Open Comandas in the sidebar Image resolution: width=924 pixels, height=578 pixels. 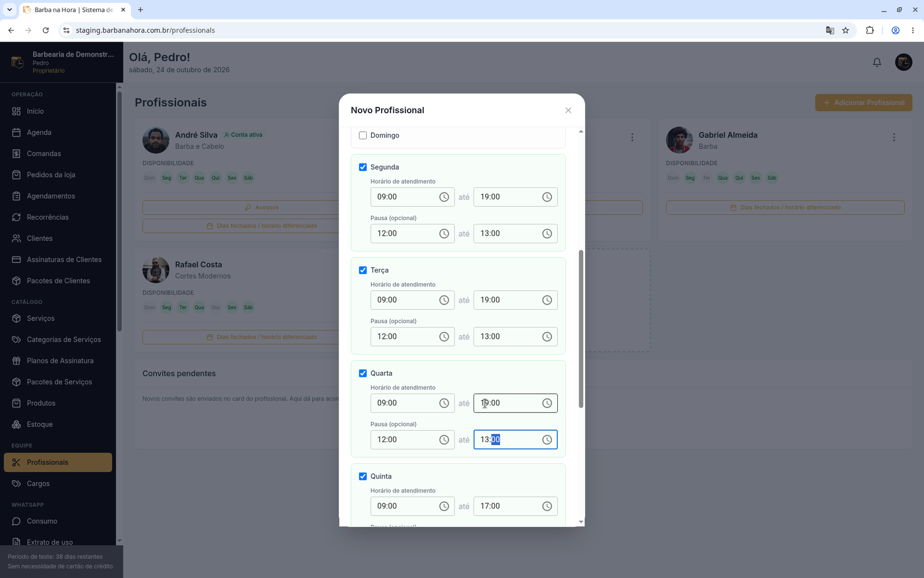[58, 154]
